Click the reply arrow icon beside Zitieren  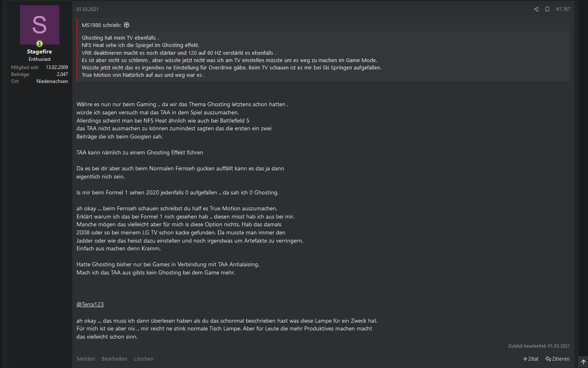[x=548, y=359]
